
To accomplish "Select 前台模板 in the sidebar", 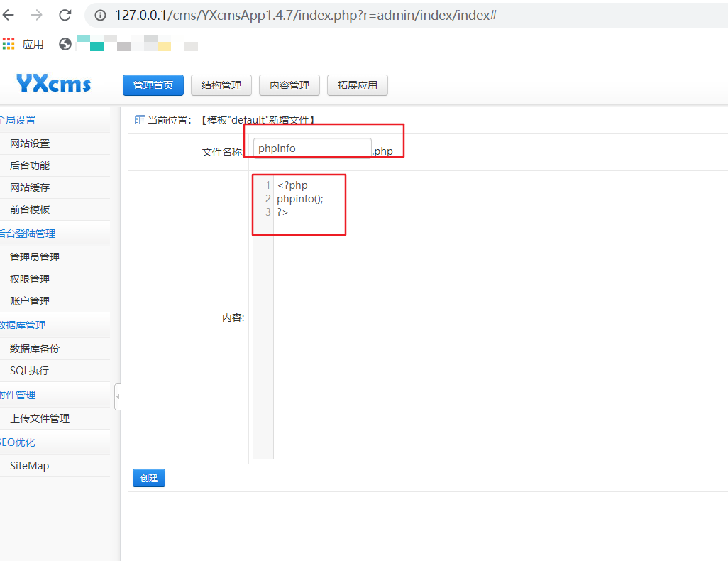I will 30,209.
